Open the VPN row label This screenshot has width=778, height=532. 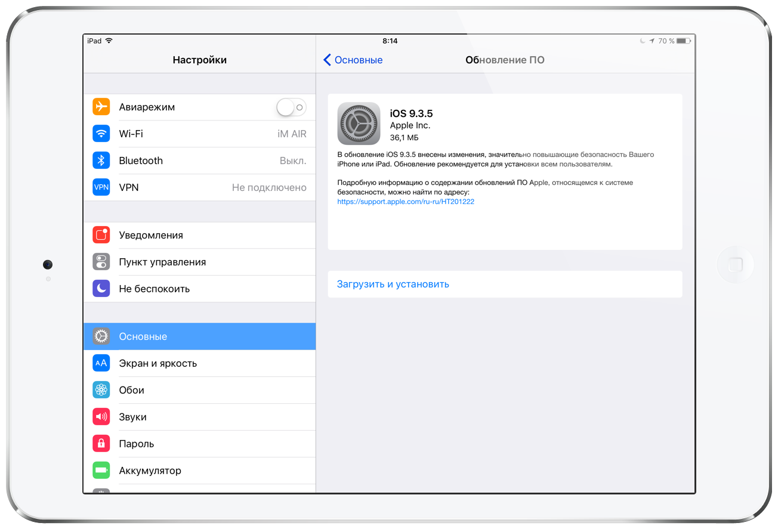click(129, 187)
